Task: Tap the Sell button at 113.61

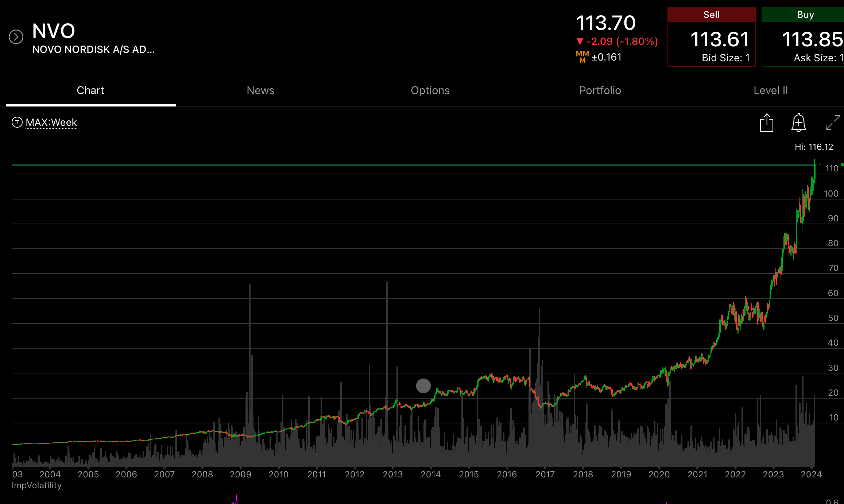Action: click(x=711, y=37)
